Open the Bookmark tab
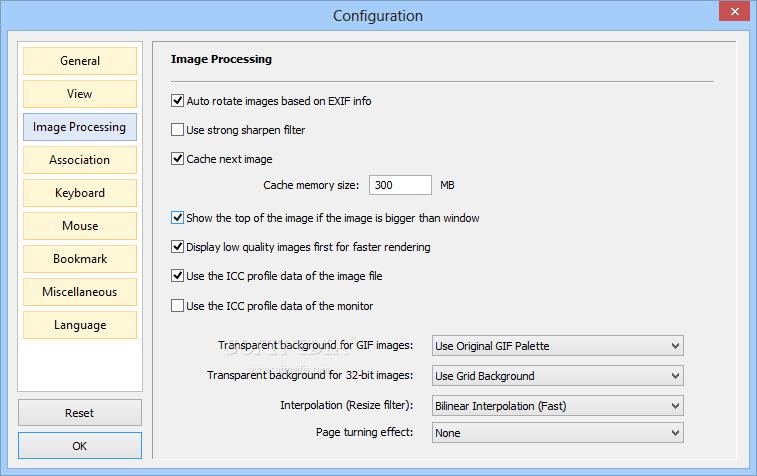Image resolution: width=757 pixels, height=476 pixels. tap(80, 259)
